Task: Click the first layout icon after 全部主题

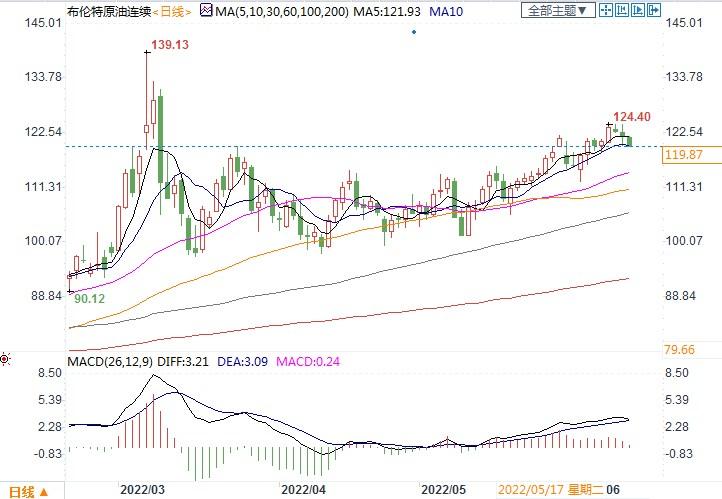Action: tap(604, 11)
